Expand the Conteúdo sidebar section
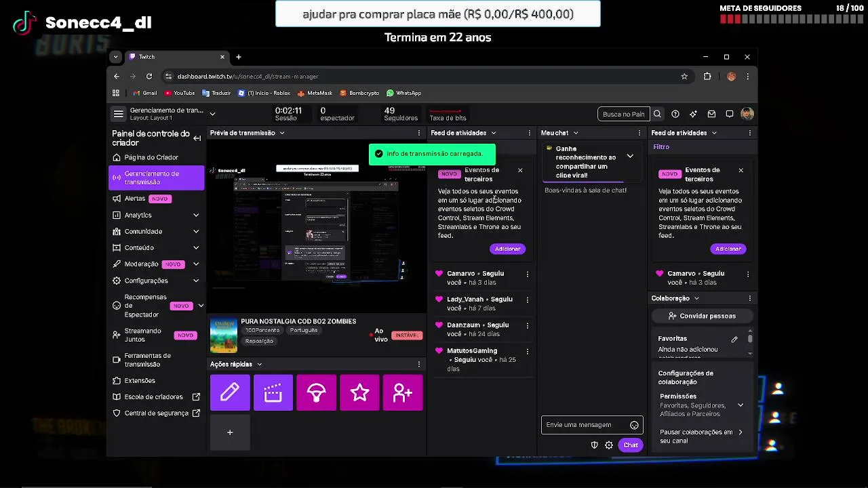The image size is (868, 488). pyautogui.click(x=196, y=247)
